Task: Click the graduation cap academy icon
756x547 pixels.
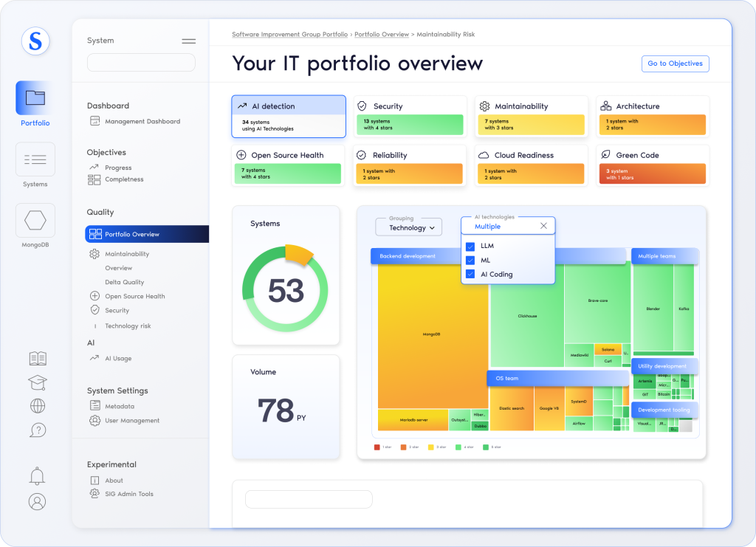Action: tap(38, 382)
